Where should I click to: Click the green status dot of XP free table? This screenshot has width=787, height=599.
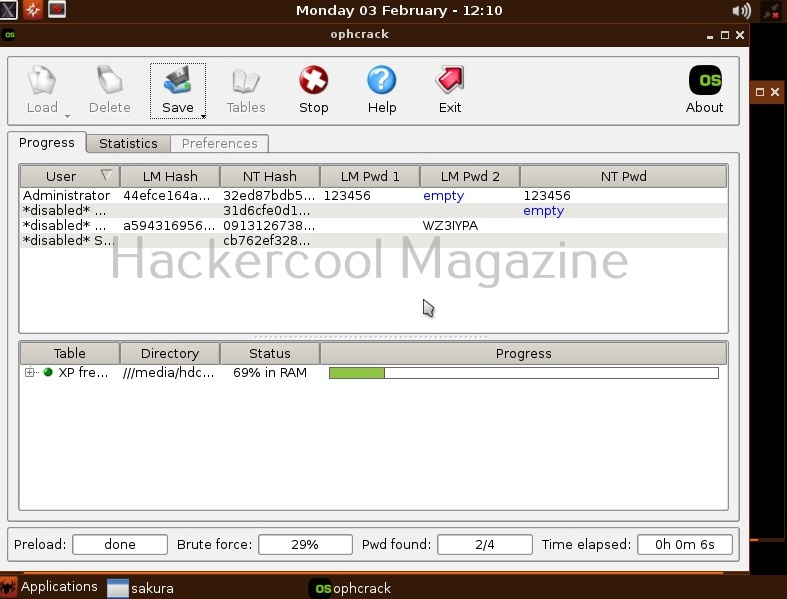click(x=48, y=373)
